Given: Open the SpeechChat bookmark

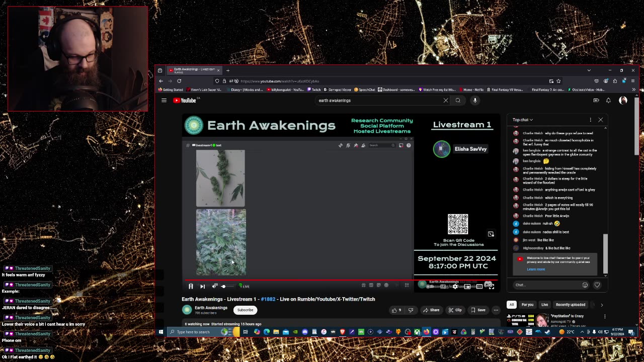Looking at the screenshot, I should click(365, 90).
